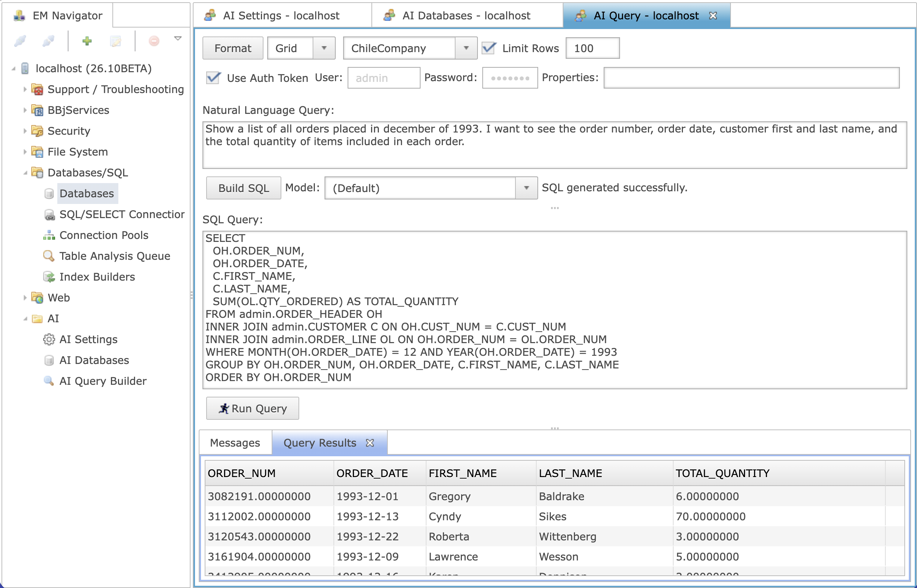Open the Model (Default) dropdown
Screen dimensions: 917x588
527,188
